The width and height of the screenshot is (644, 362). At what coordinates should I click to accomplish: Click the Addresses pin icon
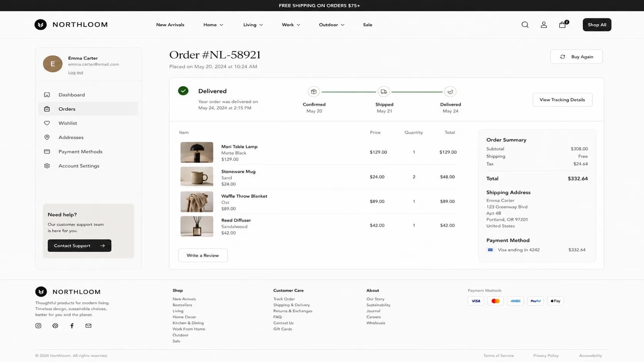pos(47,137)
